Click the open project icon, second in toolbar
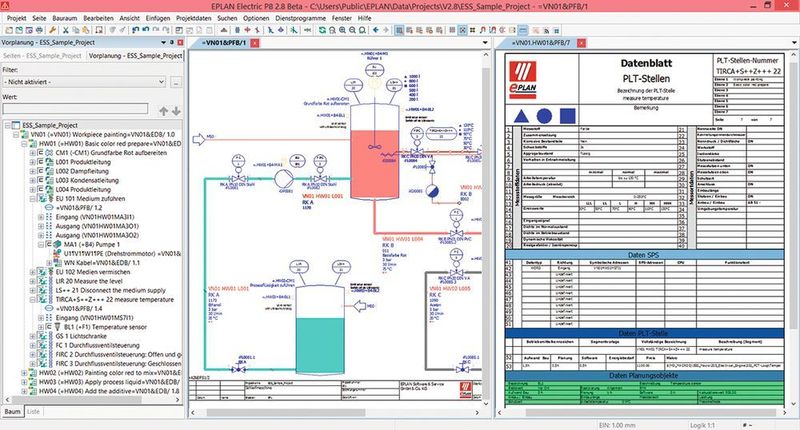Image resolution: width=800 pixels, height=430 pixels. 19,31
